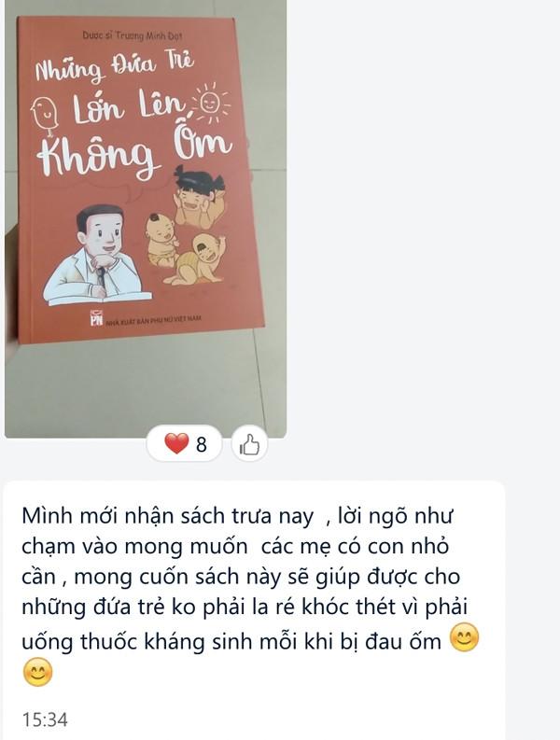This screenshot has height=740, width=560.
Task: Click the 'Không Ốm' title text
Action: [135, 151]
